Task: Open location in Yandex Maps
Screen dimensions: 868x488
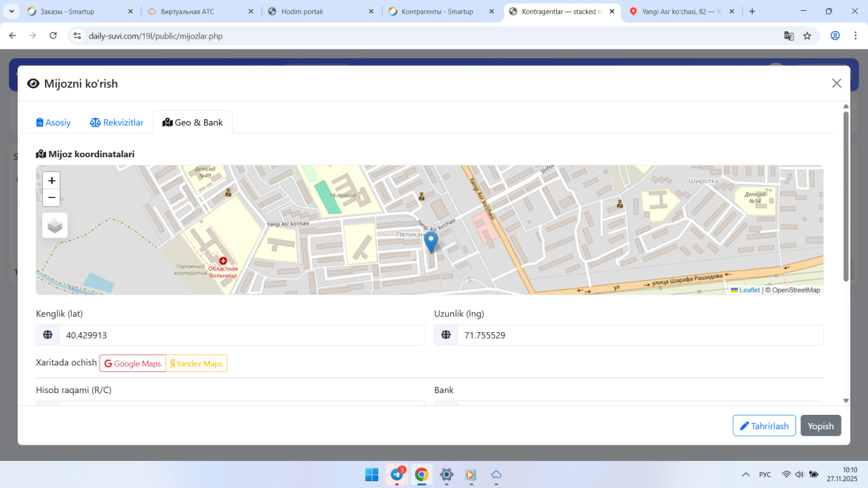Action: (197, 364)
